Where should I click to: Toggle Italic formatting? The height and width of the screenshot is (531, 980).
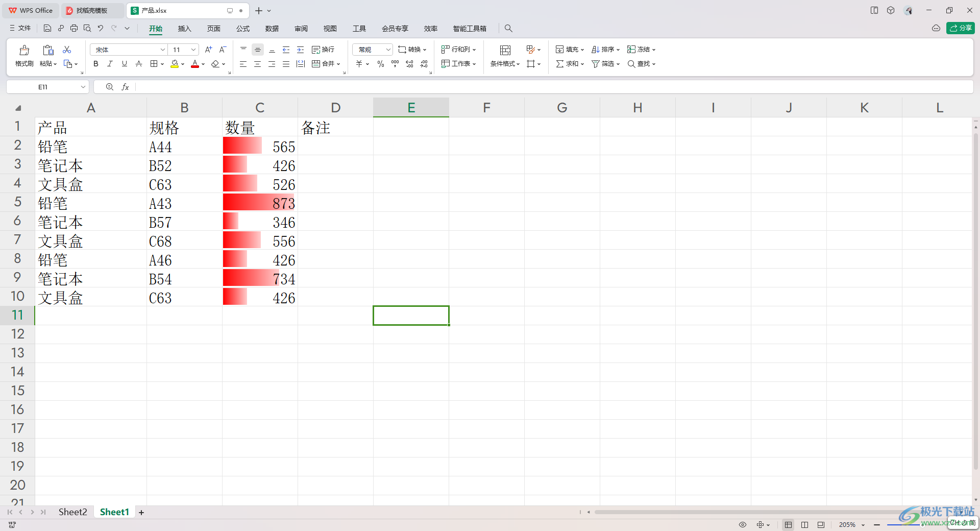[110, 64]
